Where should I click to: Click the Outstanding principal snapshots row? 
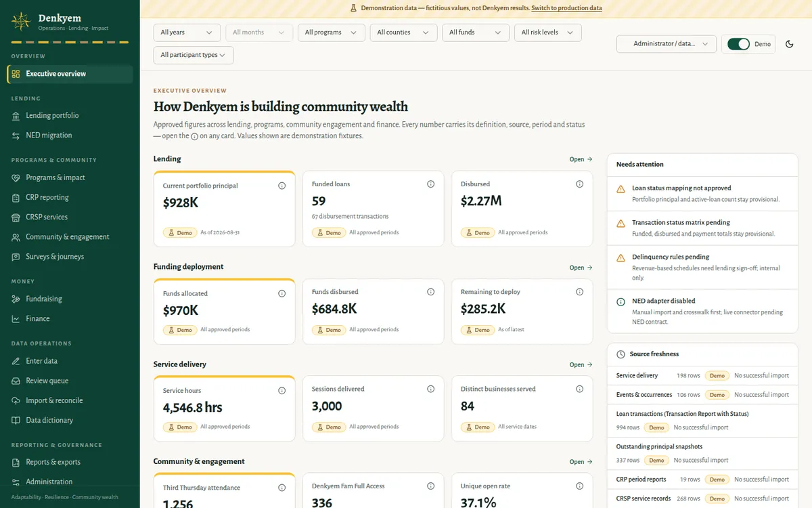[702, 454]
